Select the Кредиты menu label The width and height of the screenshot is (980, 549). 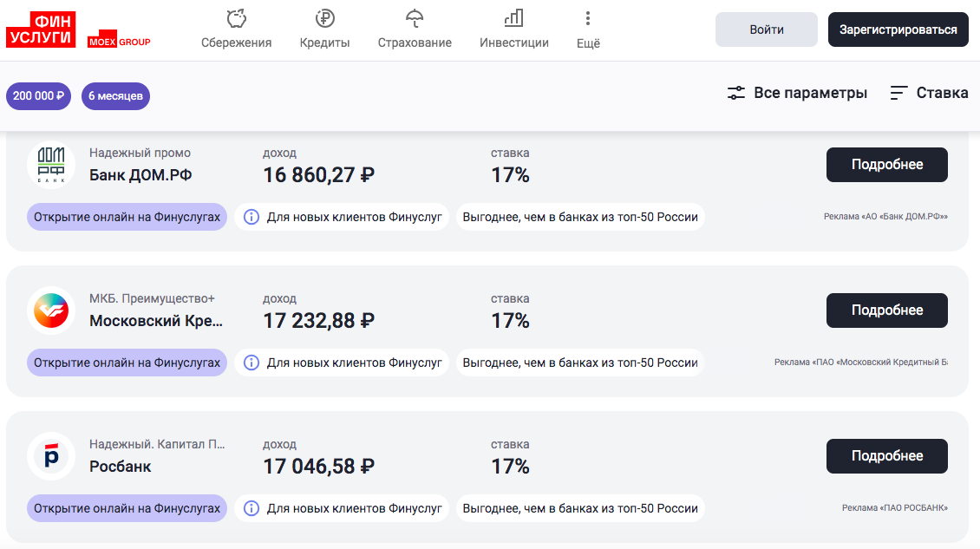point(324,42)
